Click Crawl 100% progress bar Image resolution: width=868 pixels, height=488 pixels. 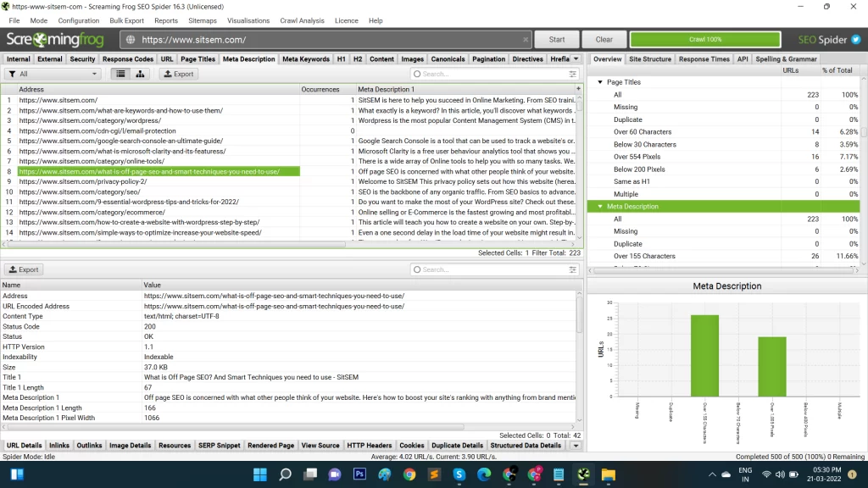coord(705,40)
